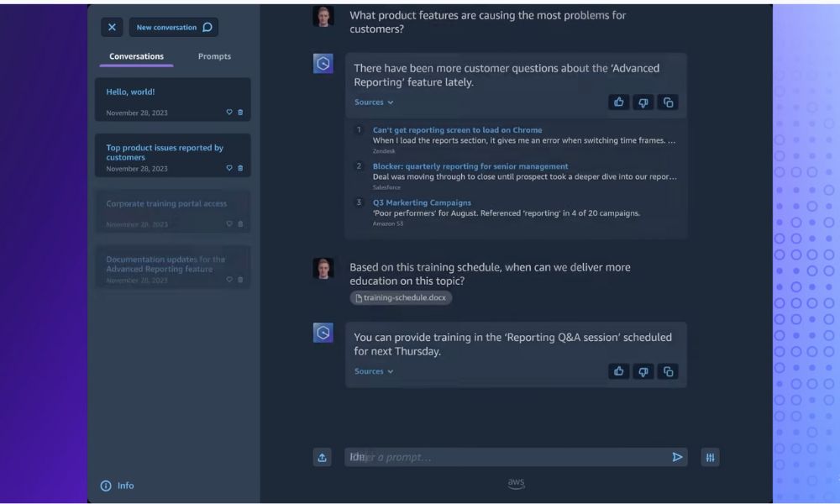Expand Sources under the training session response
The image size is (840, 504).
point(374,370)
